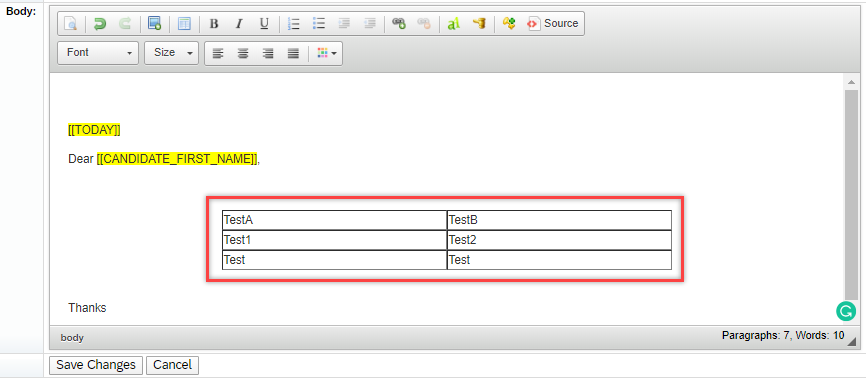Click the Save Changes button
The width and height of the screenshot is (866, 379).
pos(96,365)
